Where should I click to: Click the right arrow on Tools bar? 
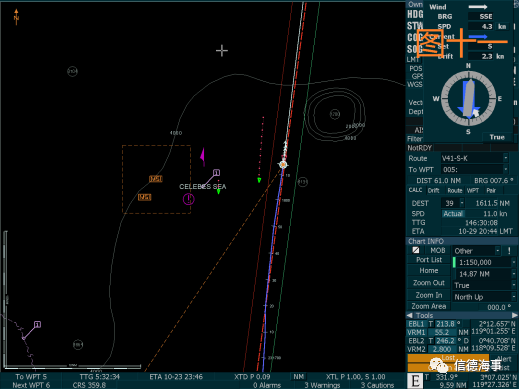point(515,315)
